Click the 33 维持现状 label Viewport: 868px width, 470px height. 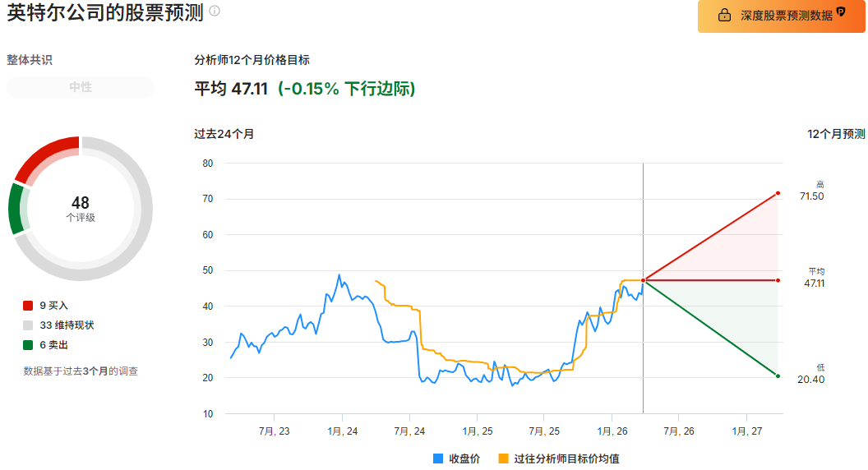pos(67,325)
